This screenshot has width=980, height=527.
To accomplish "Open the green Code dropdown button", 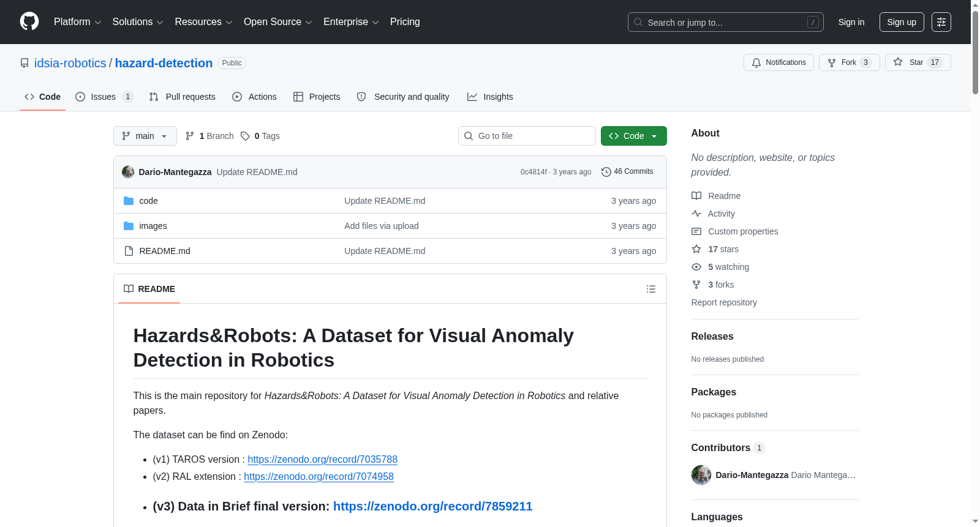I will click(634, 136).
